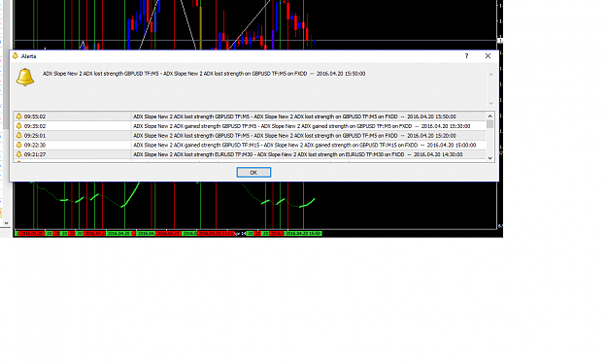
Task: Click the bell icon of the 09:22:30 alert
Action: (x=18, y=145)
